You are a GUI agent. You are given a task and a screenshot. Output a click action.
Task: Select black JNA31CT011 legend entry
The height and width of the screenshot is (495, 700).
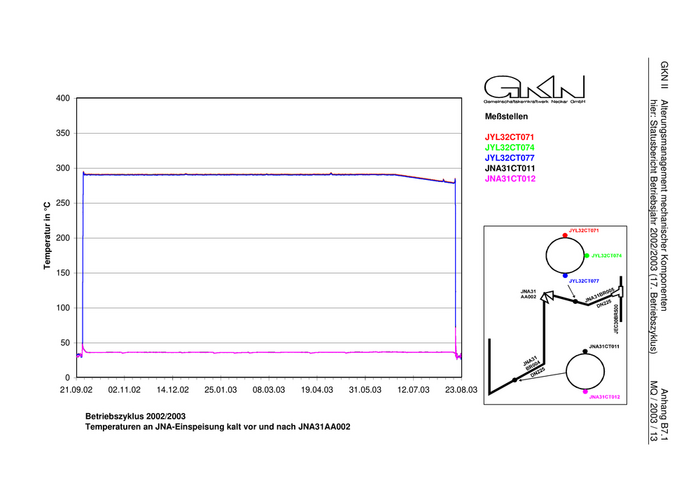pyautogui.click(x=509, y=168)
